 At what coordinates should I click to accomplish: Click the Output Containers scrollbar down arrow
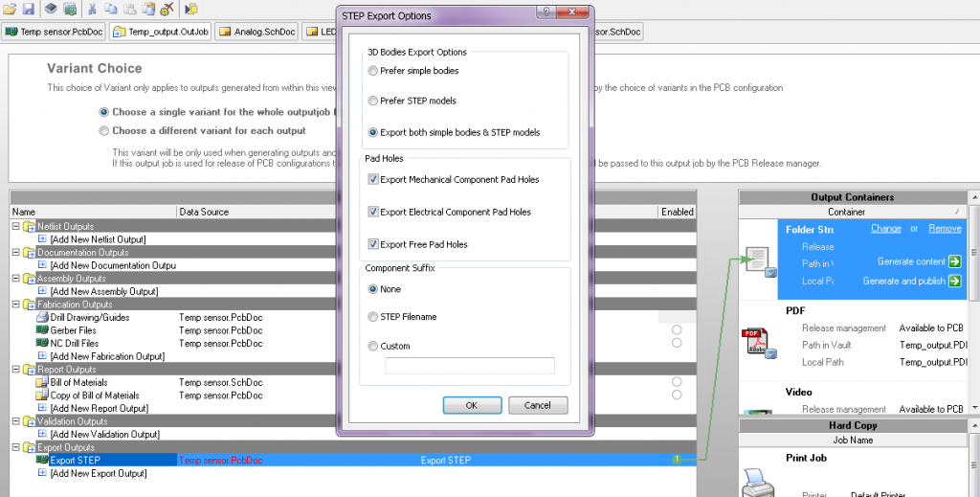975,408
